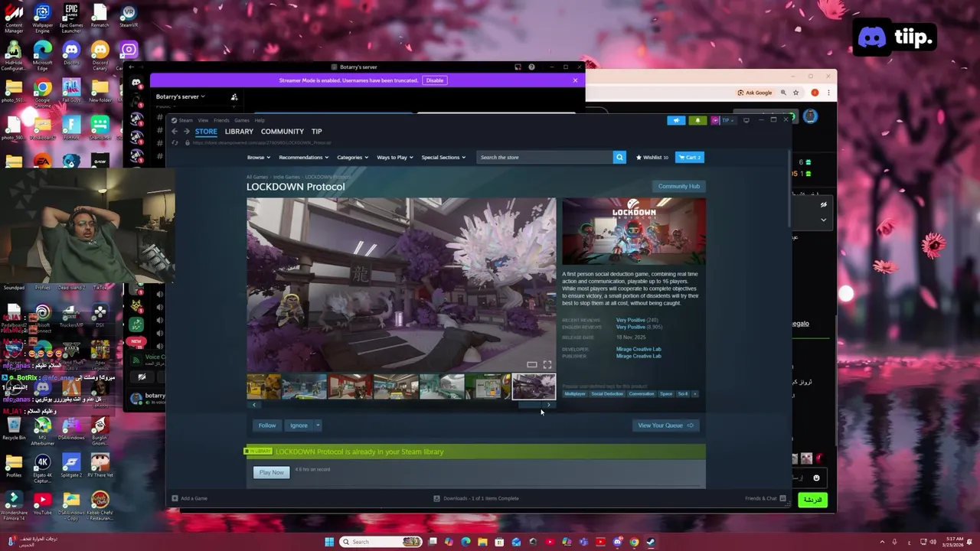Switch to the STORE tab

coord(206,132)
